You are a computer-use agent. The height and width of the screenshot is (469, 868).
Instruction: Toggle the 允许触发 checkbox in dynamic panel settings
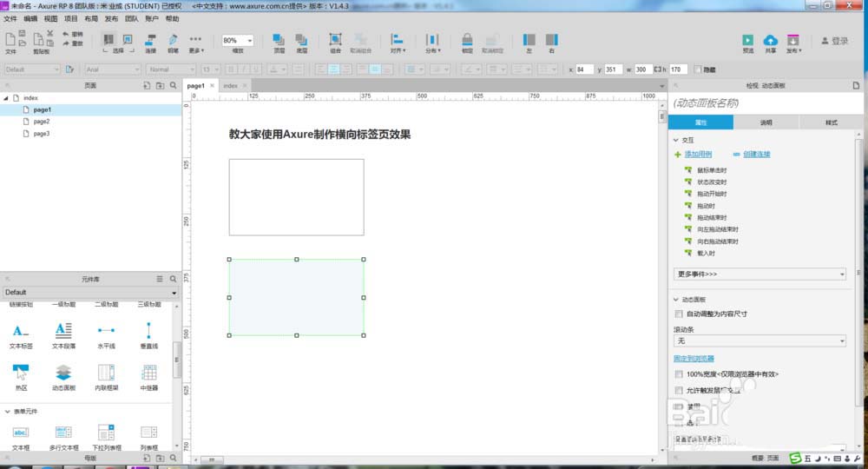coord(679,390)
